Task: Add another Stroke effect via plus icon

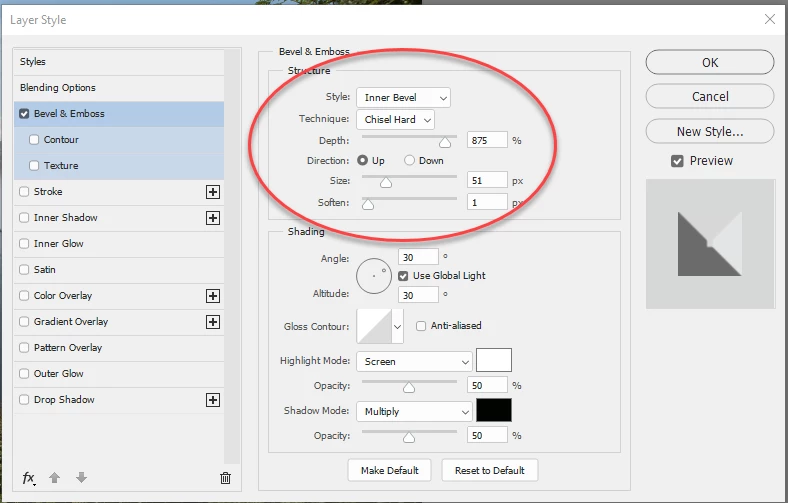Action: pos(213,192)
